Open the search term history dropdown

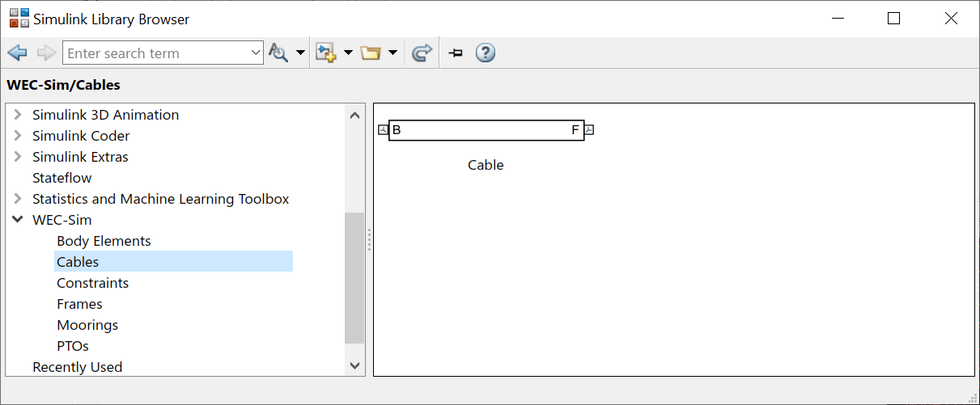[x=255, y=53]
